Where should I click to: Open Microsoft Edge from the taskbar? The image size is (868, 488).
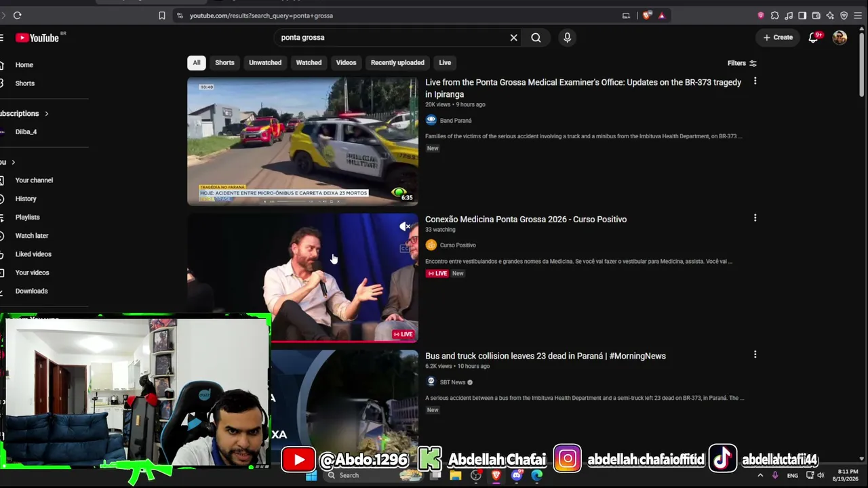click(x=537, y=476)
